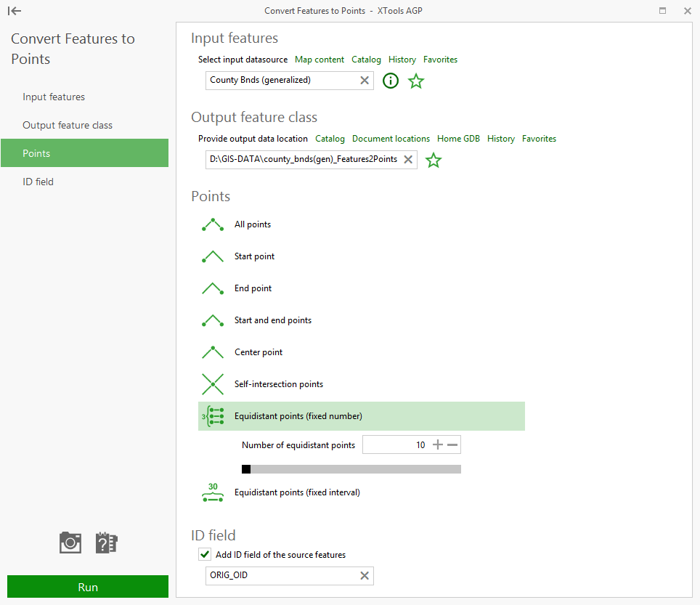The width and height of the screenshot is (700, 605).
Task: Open the Map content link
Action: tap(320, 60)
